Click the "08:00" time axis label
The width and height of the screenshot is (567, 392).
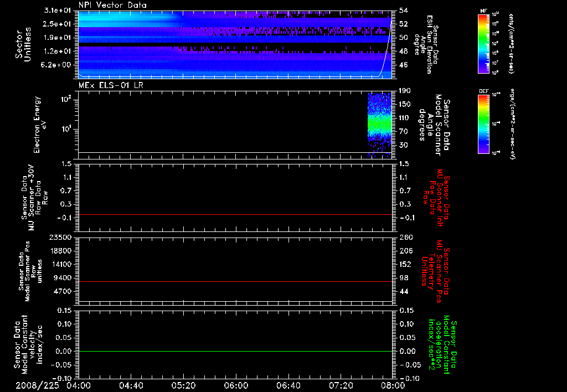393,385
